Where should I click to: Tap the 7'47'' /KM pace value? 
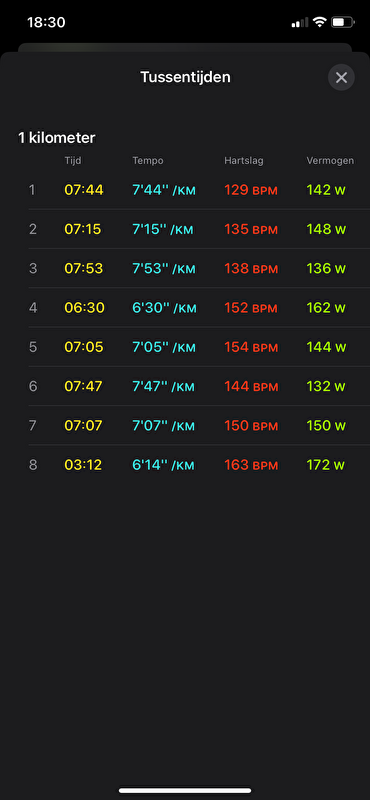click(163, 386)
